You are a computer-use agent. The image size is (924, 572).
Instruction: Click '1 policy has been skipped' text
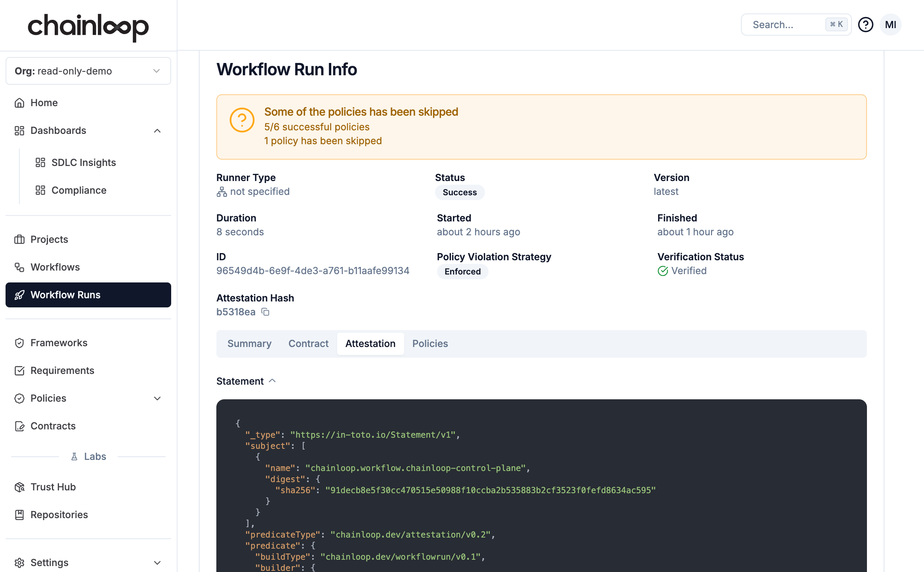click(323, 141)
